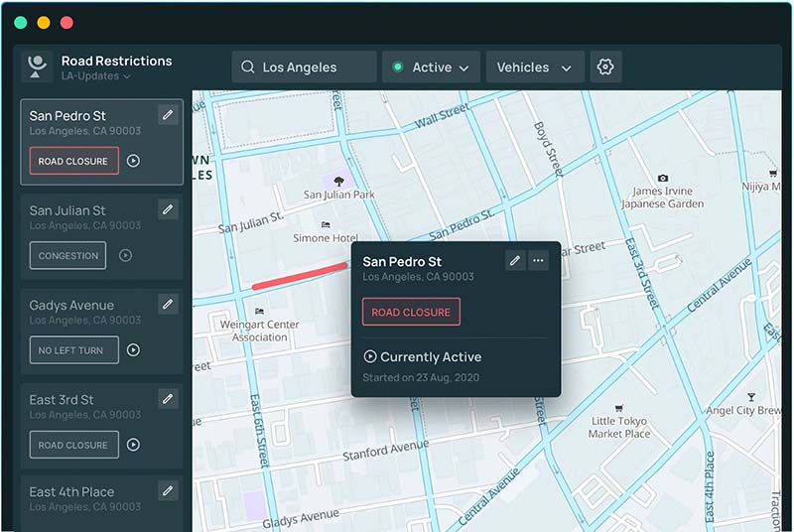Click the Road Restrictions app logo icon
Image resolution: width=794 pixels, height=532 pixels.
click(37, 66)
